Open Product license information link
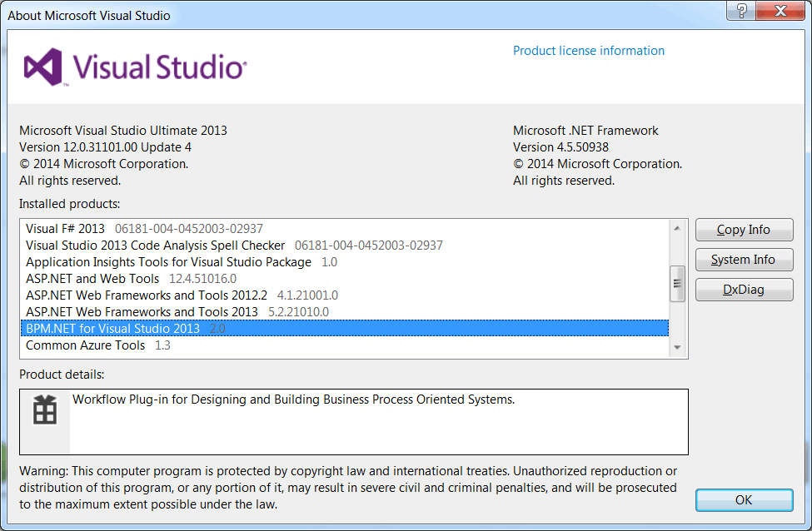This screenshot has width=812, height=531. (x=588, y=51)
